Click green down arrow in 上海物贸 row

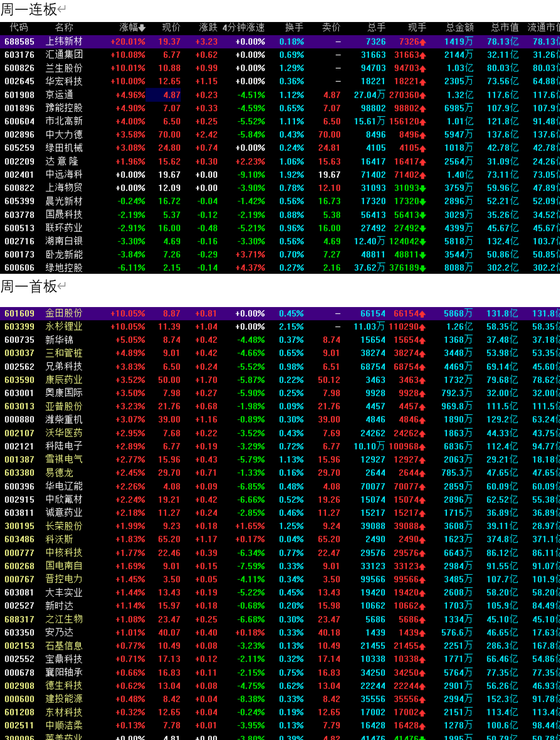pyautogui.click(x=423, y=188)
